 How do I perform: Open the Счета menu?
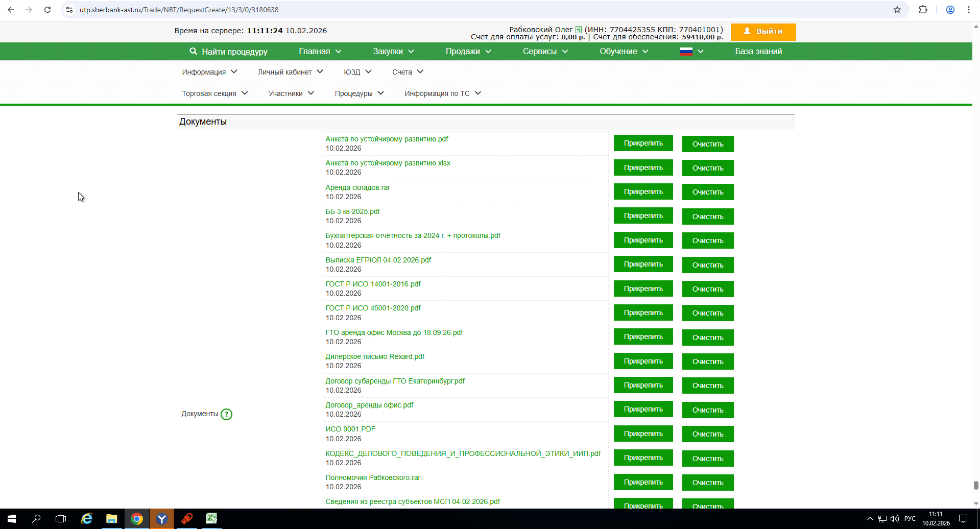pos(408,72)
